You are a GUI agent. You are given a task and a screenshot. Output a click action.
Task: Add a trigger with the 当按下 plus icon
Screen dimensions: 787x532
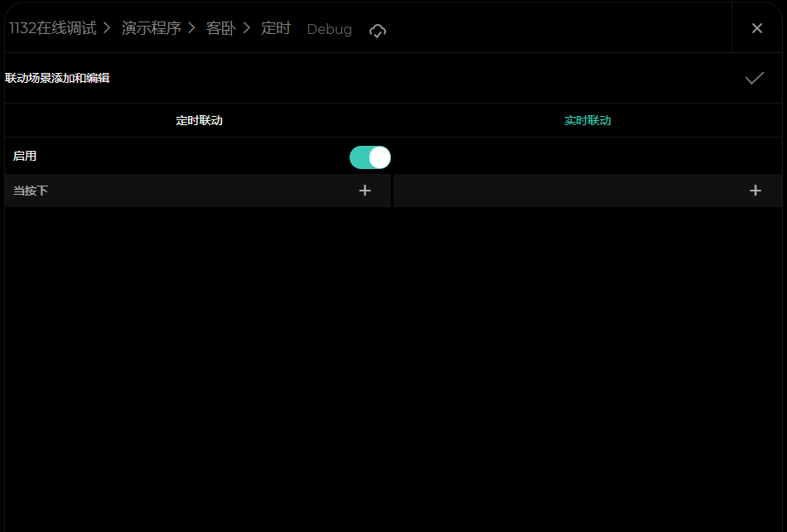(x=365, y=191)
